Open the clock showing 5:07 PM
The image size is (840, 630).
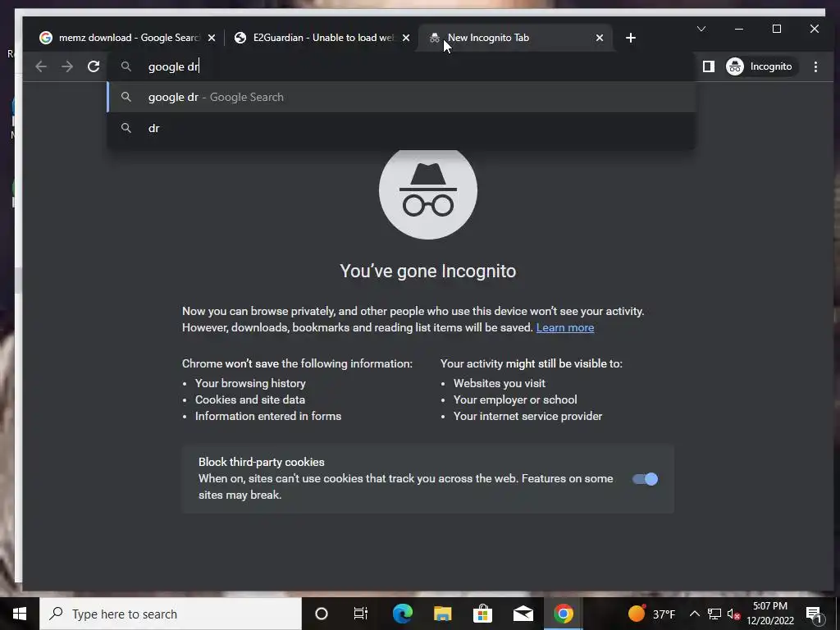click(x=770, y=614)
